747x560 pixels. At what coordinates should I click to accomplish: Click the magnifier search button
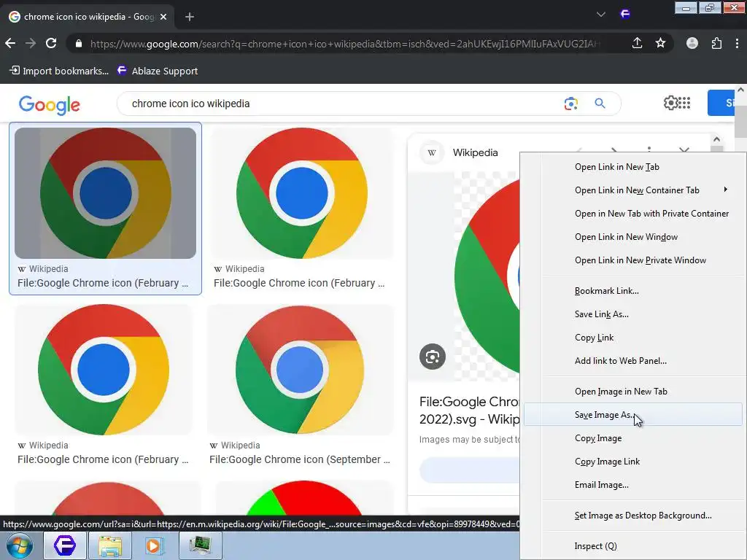pos(600,104)
